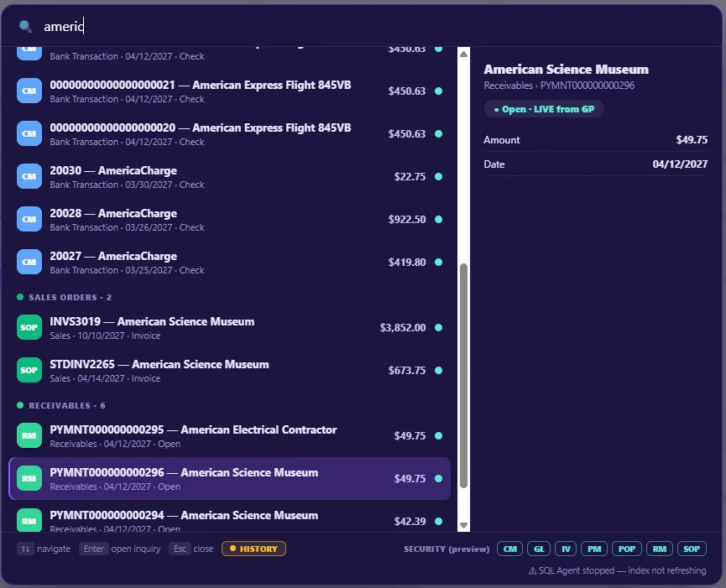Click 'SQL Agent stopped — index not refreshing' text
Screen dimensions: 726x588
[622, 571]
